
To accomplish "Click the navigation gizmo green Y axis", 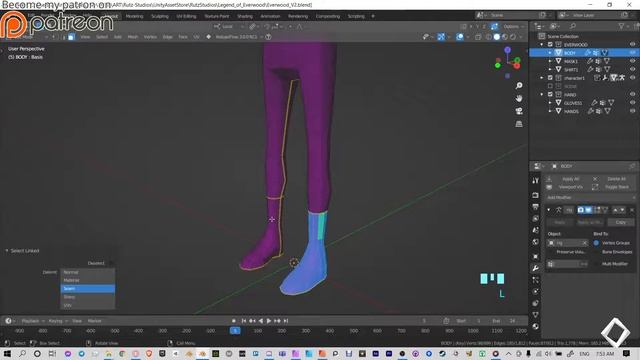I will tap(498, 65).
